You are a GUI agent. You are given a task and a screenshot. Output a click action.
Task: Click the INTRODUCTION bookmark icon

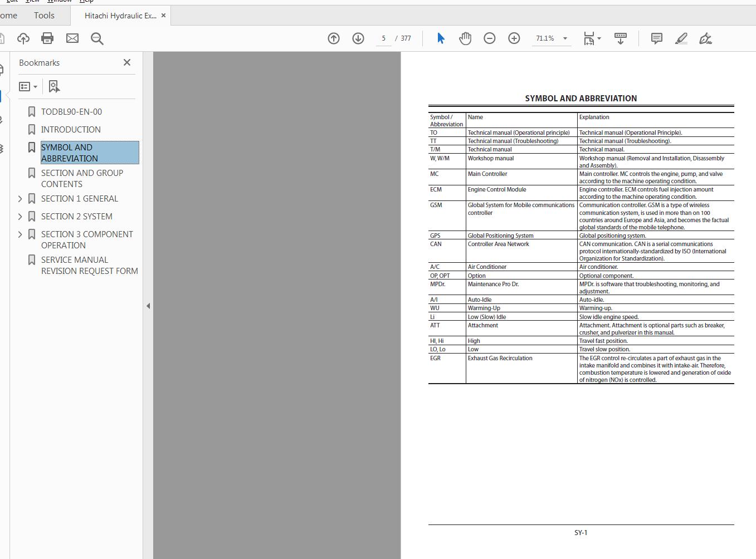coord(32,130)
